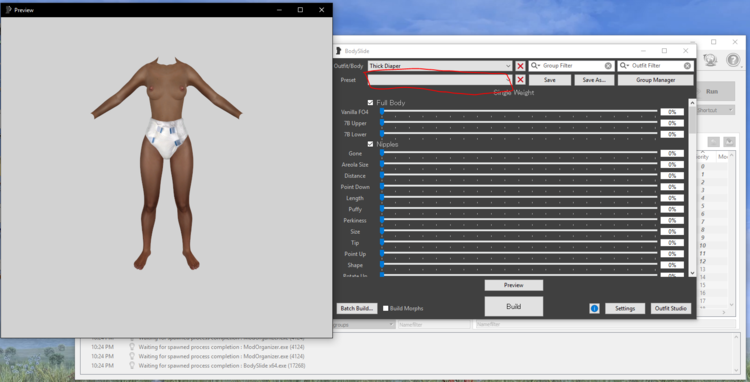
Task: Click into the Group Filter search field
Action: click(572, 66)
